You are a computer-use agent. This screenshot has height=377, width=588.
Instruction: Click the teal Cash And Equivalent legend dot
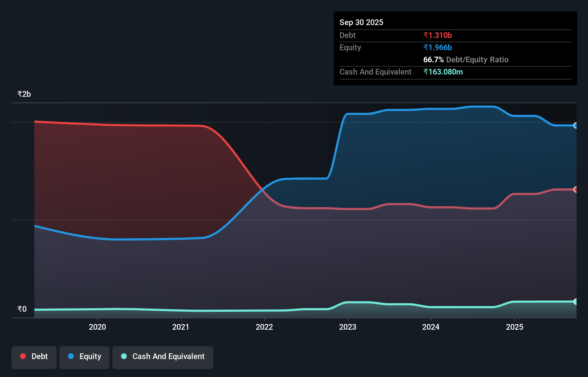[x=124, y=356]
